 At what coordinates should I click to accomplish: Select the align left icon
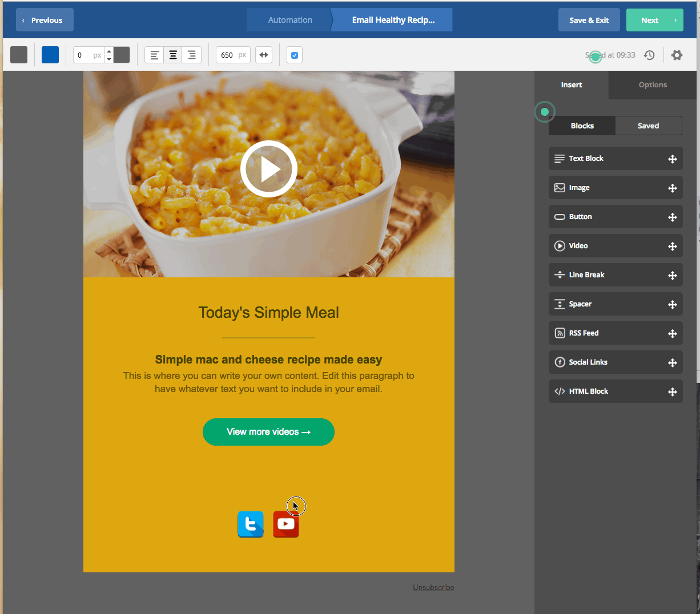[x=154, y=55]
